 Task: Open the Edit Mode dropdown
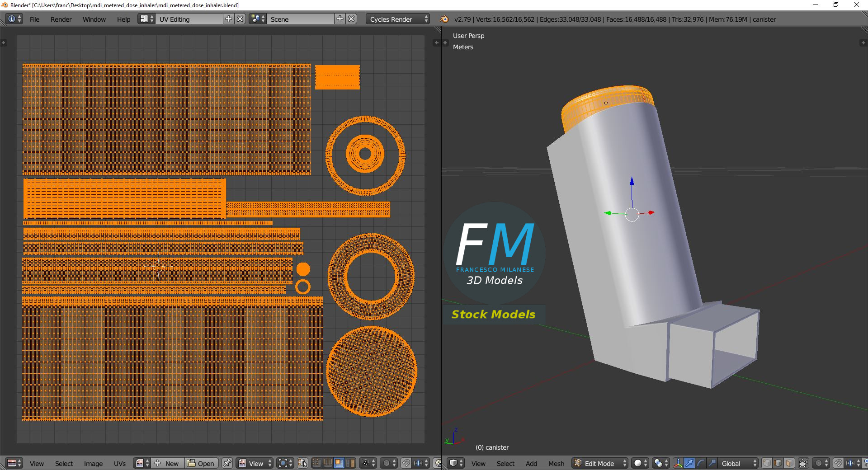coord(600,463)
